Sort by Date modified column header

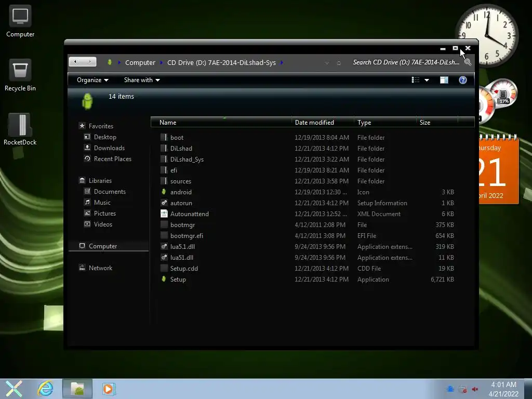click(322, 123)
